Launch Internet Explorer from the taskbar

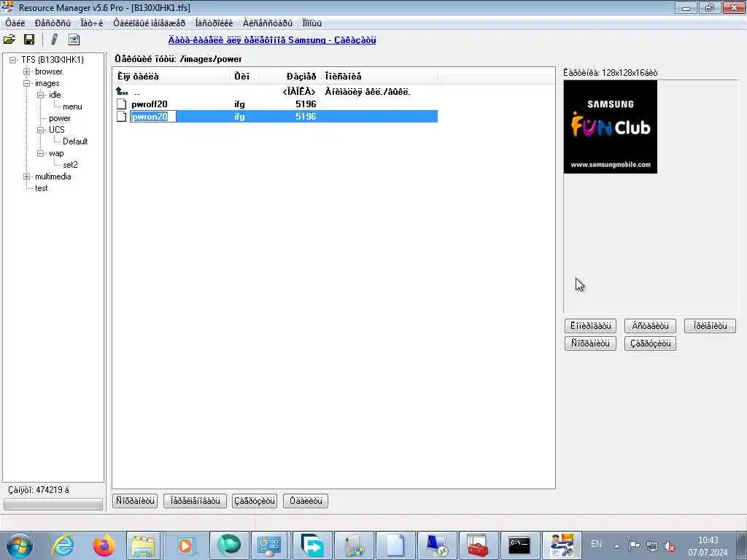(63, 545)
